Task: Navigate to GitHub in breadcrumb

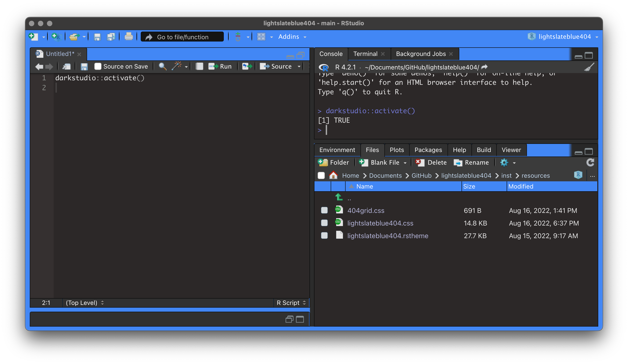Action: tap(421, 176)
